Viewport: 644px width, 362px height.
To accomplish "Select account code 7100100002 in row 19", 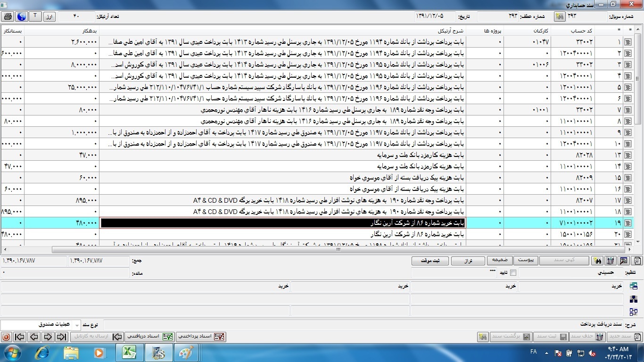I will pos(572,223).
